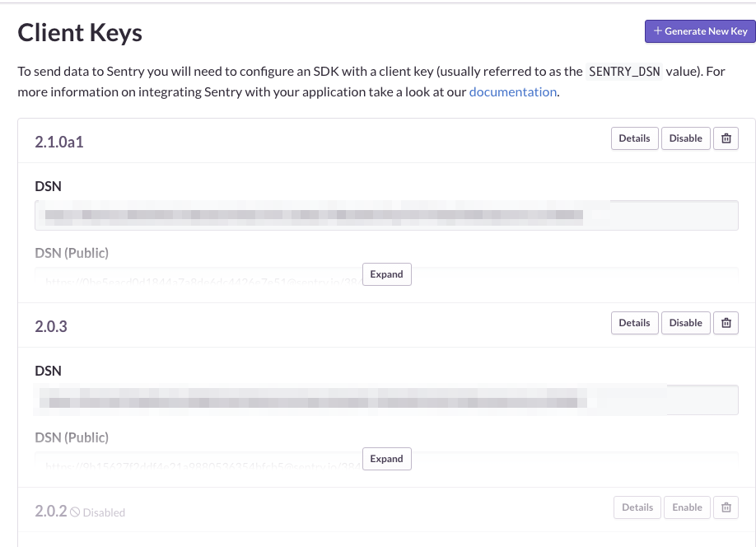Follow the documentation link
The height and width of the screenshot is (547, 756).
pos(512,91)
